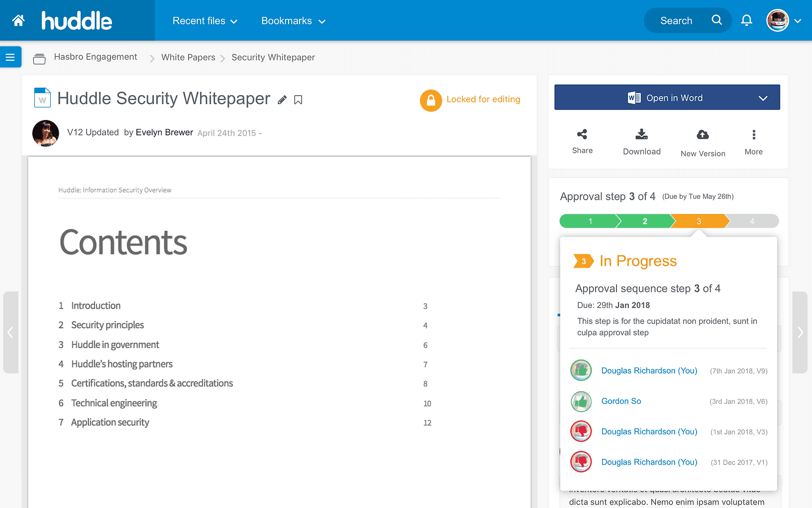Open the Bookmarks dropdown

(293, 21)
